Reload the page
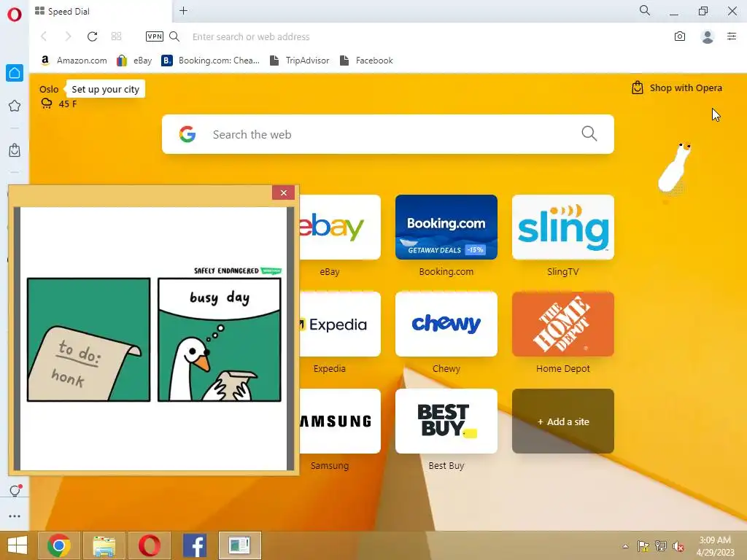This screenshot has width=747, height=560. click(93, 36)
